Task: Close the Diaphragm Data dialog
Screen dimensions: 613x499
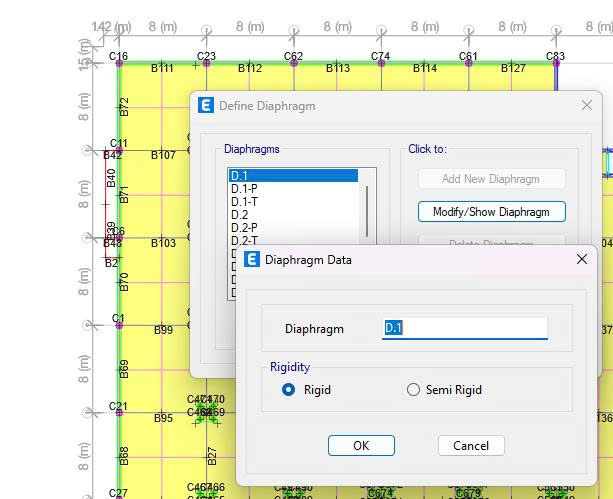Action: 582,259
